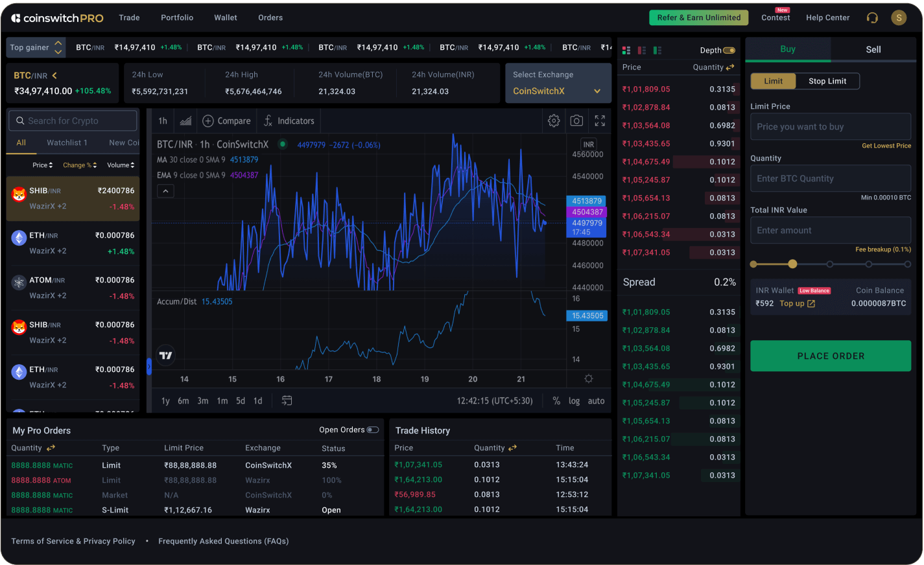Click the Top up external link icon
The image size is (924, 565).
[811, 304]
